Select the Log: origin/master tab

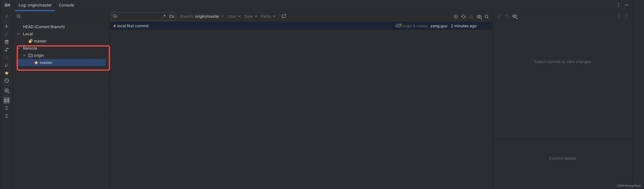[35, 5]
